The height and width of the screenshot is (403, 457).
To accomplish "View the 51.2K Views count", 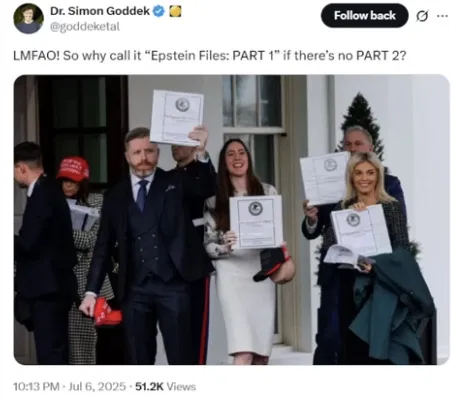I will (x=165, y=386).
